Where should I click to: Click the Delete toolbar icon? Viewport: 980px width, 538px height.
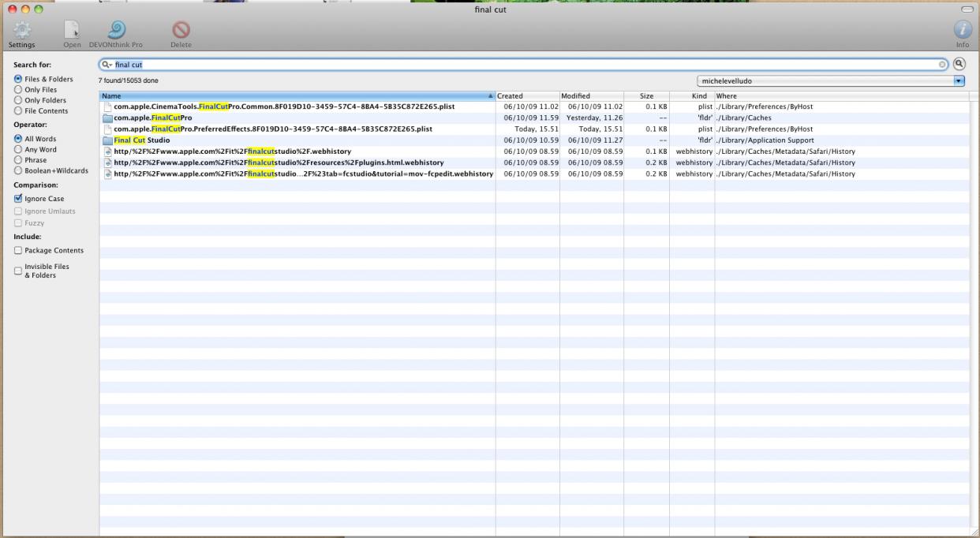[181, 31]
